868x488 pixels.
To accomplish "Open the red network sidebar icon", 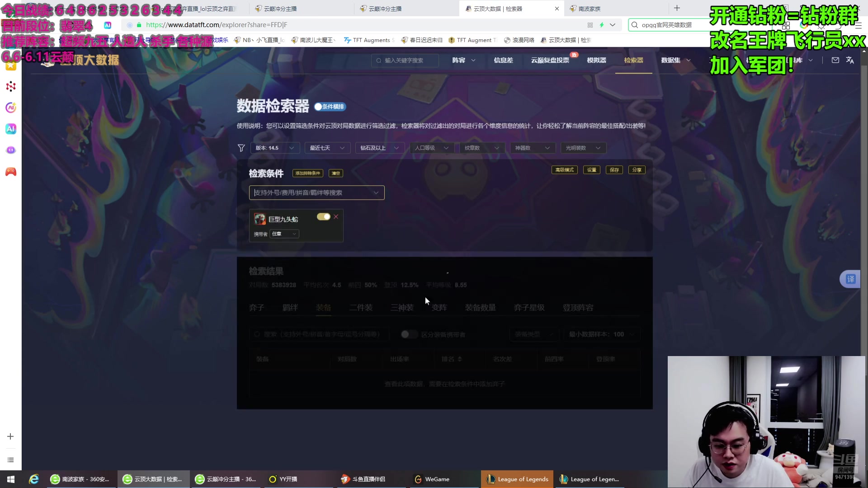I will (x=11, y=86).
